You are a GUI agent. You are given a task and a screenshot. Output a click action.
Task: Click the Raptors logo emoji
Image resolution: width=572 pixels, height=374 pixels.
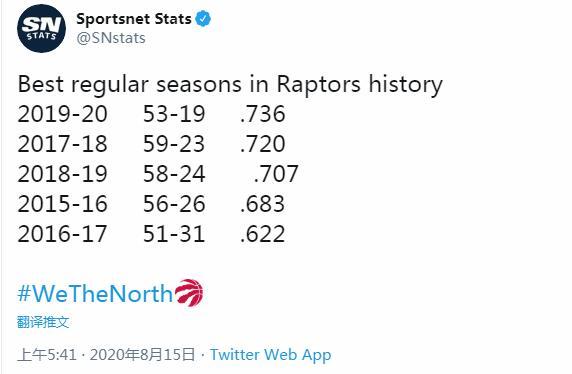189,293
